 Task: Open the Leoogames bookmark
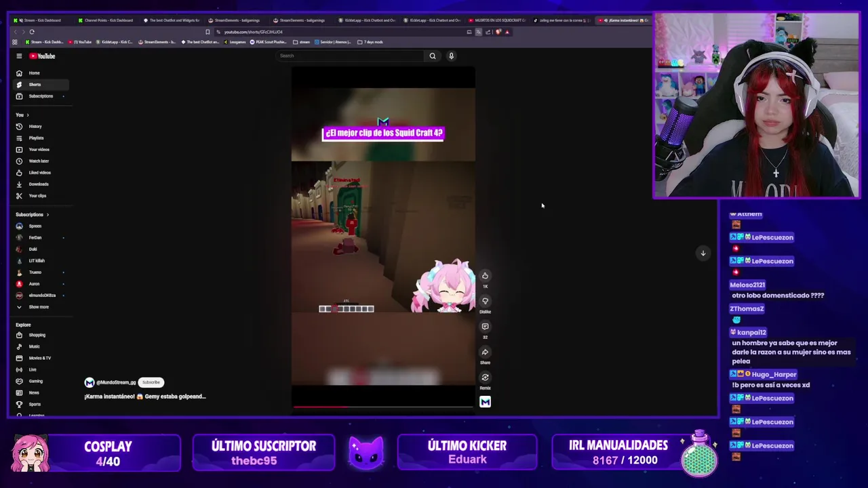pyautogui.click(x=234, y=42)
